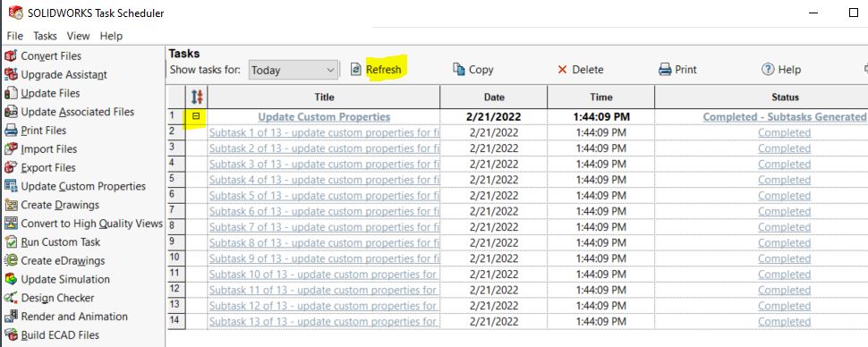The height and width of the screenshot is (347, 868).
Task: Click the Print Files printer icon in sidebar
Action: [11, 131]
